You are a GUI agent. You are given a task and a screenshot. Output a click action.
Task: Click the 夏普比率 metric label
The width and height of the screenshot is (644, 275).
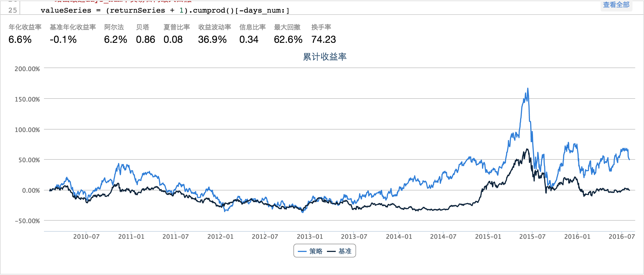[x=177, y=27]
